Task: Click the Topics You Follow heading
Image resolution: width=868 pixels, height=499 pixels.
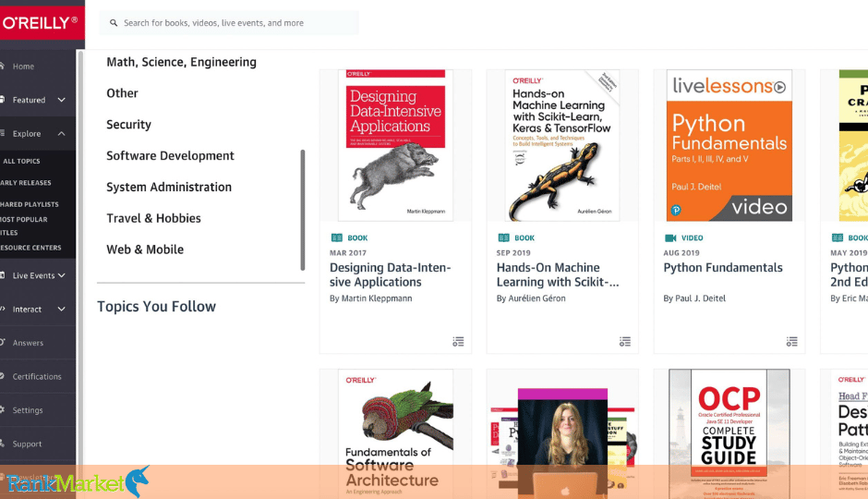Action: tap(156, 306)
